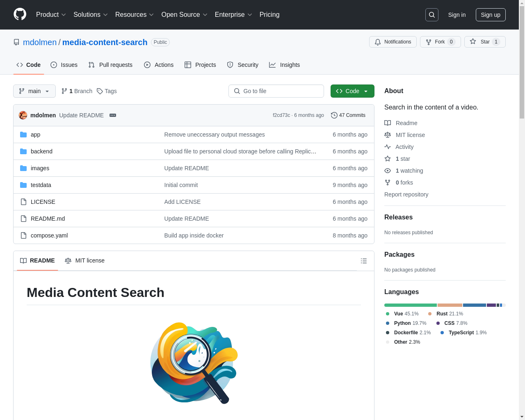Click the testdata folder icon
This screenshot has height=420, width=525.
pyautogui.click(x=23, y=185)
